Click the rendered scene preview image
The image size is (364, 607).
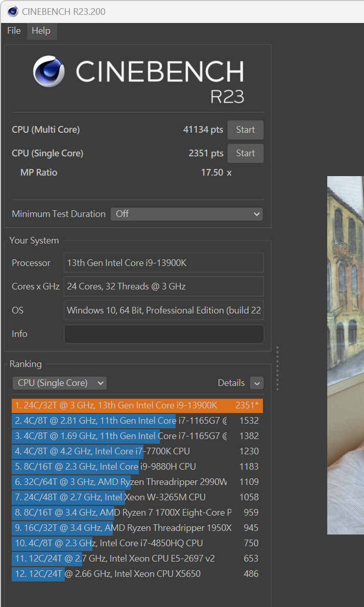click(x=346, y=355)
